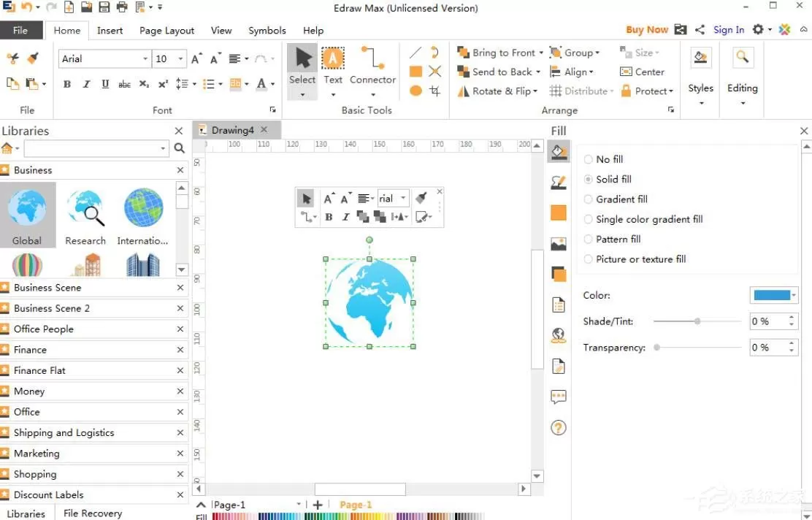812x520 pixels.
Task: Expand the Bring to Front dropdown
Action: pos(541,53)
